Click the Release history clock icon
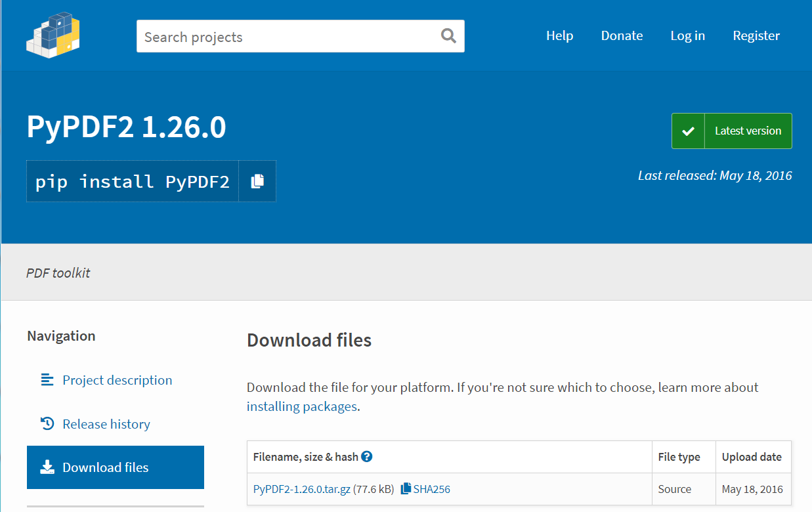Viewport: 812px width, 512px height. click(x=47, y=424)
